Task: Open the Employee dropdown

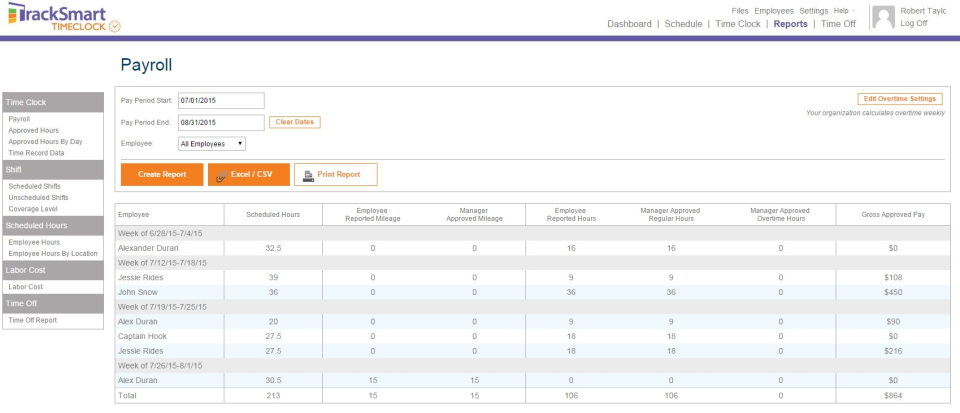Action: (212, 144)
